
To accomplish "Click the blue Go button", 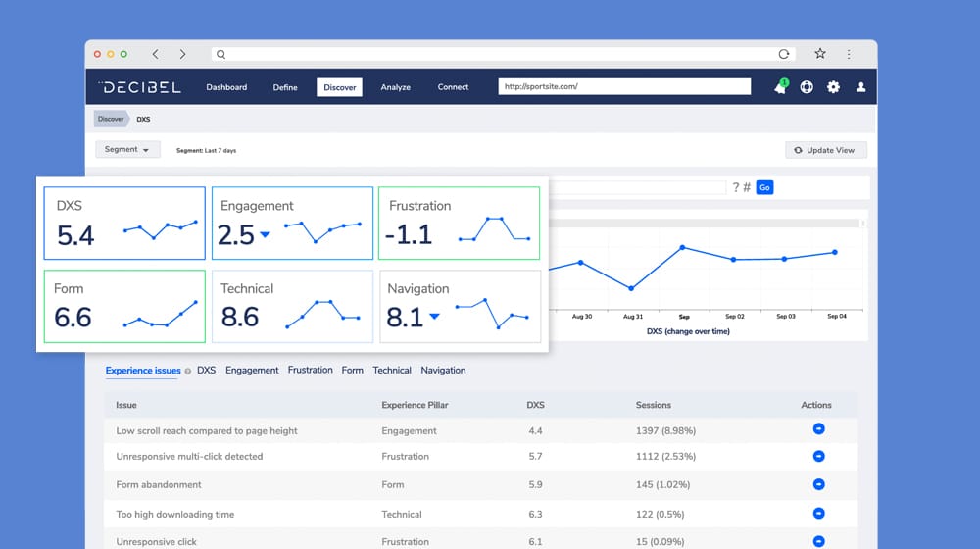I will pos(764,187).
